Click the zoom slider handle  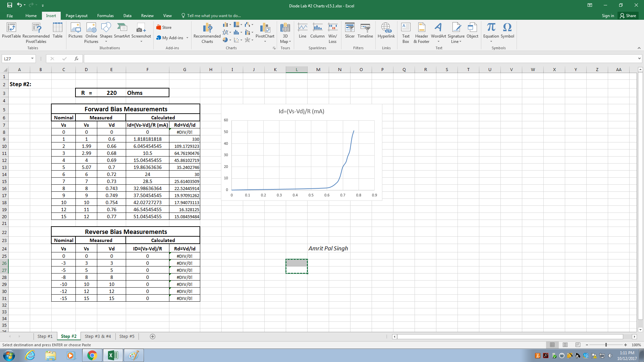point(606,345)
